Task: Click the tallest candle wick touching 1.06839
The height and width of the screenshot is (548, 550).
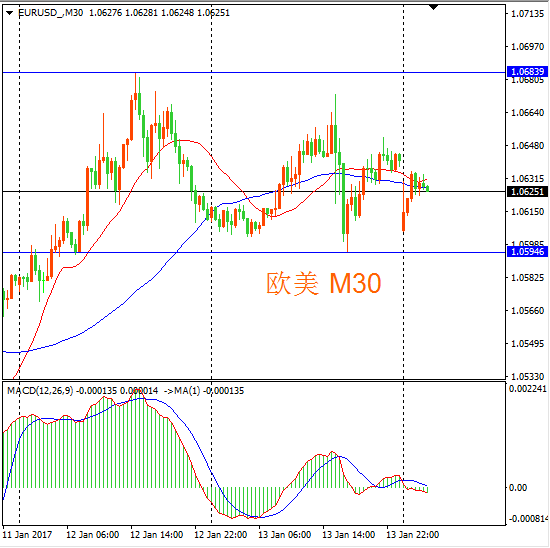Action: [x=135, y=83]
